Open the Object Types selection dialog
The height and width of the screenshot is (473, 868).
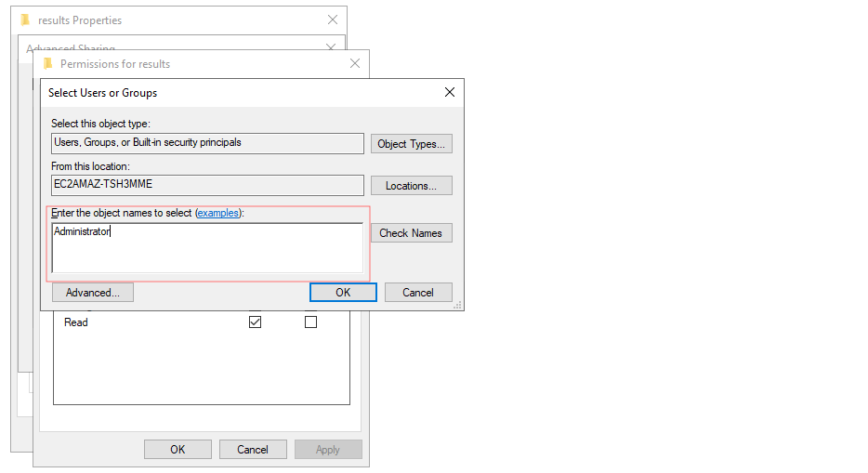point(411,144)
